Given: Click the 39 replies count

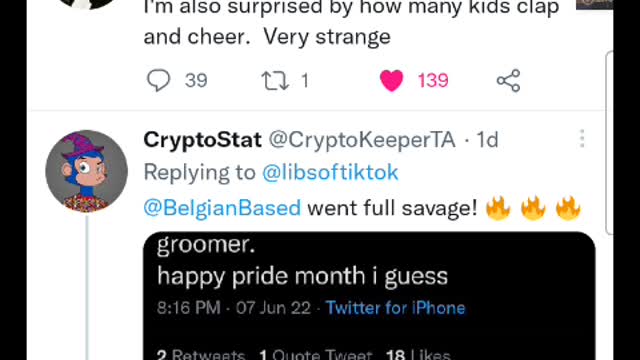Looking at the screenshot, I should pos(196,80).
